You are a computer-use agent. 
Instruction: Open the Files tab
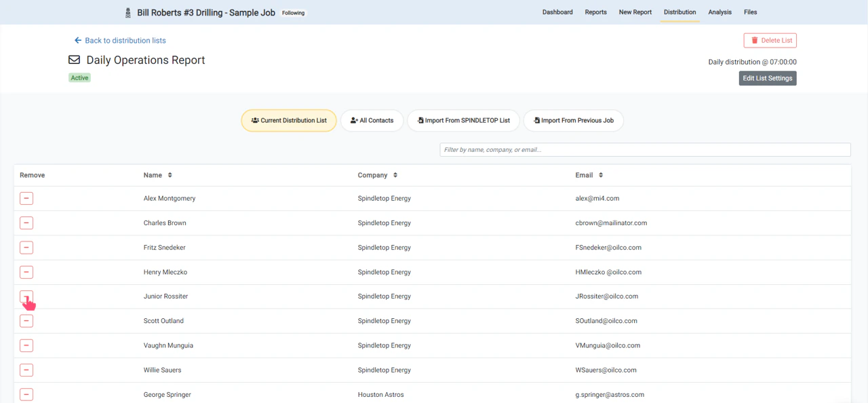click(x=750, y=12)
